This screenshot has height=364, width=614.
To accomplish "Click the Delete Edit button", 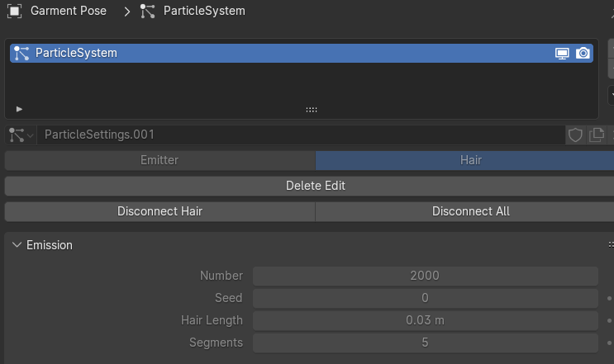I will coord(315,186).
